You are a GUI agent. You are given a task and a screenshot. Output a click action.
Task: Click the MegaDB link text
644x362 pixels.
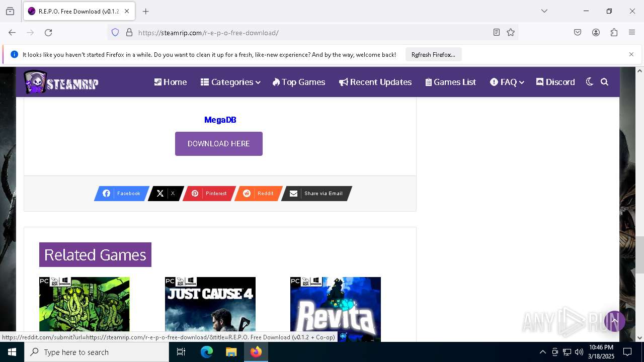pyautogui.click(x=220, y=120)
